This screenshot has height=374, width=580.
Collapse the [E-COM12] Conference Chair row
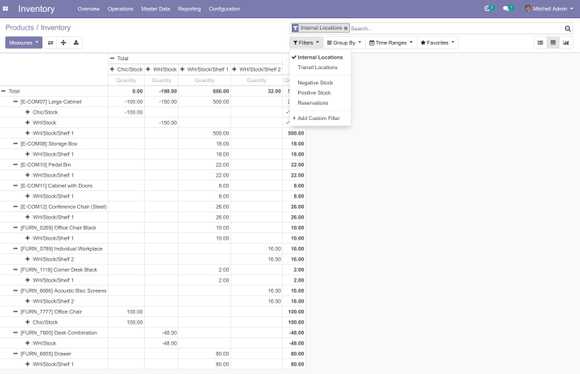60,207
